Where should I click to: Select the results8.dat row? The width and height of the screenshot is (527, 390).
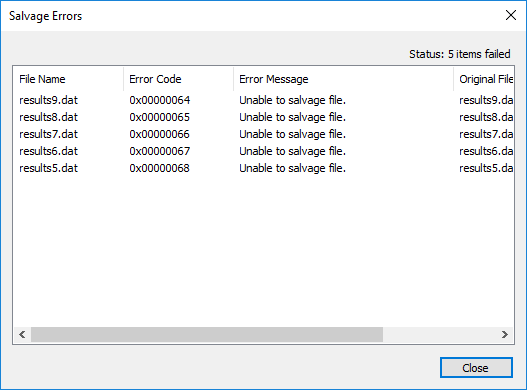click(264, 117)
